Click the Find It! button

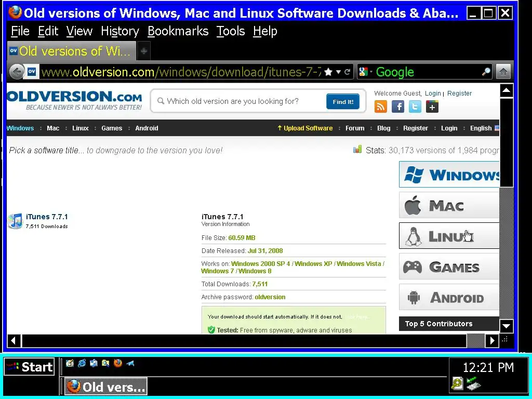click(x=343, y=101)
